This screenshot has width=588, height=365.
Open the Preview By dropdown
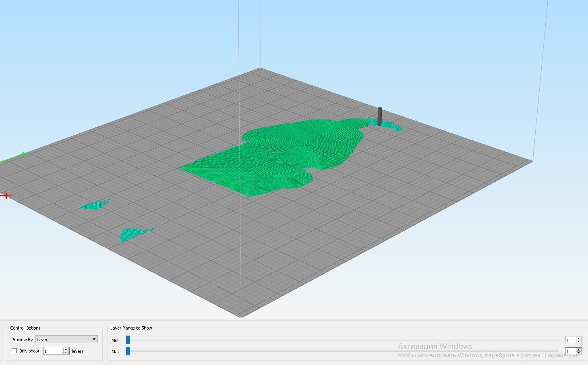66,340
